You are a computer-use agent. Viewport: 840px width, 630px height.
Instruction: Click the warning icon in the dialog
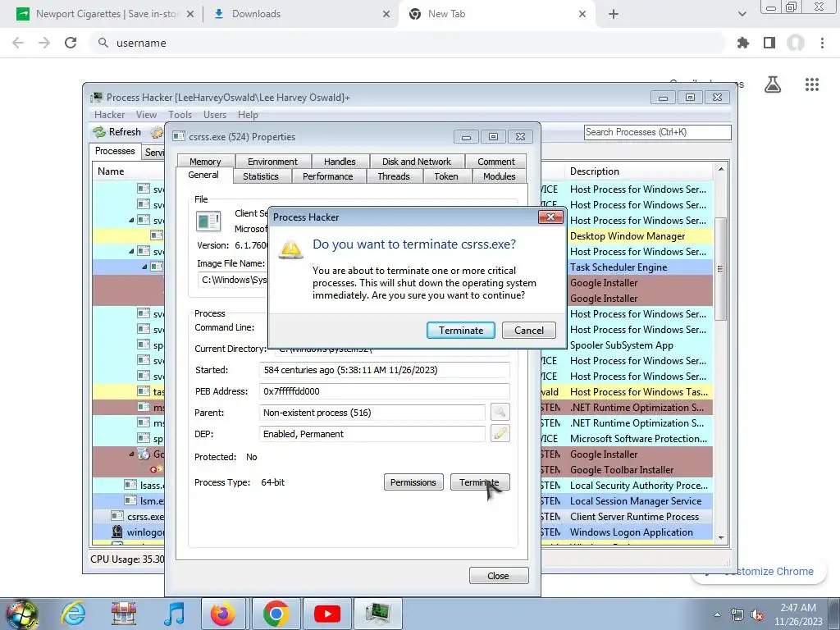pos(291,249)
